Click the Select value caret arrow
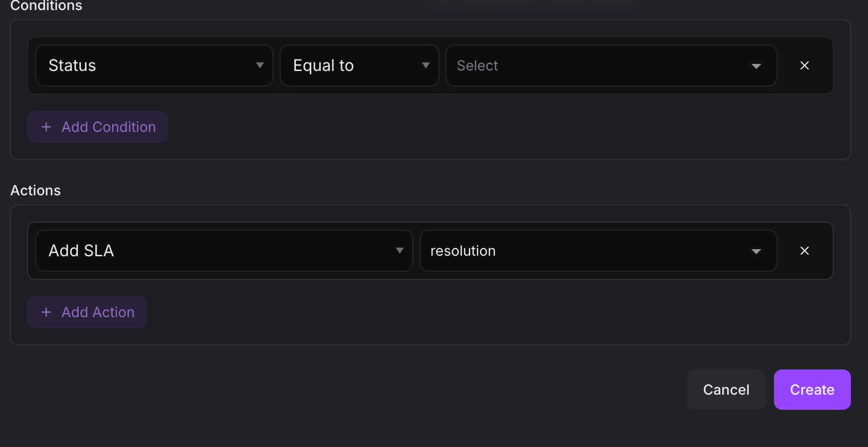Screen dimensions: 868x447 point(756,66)
